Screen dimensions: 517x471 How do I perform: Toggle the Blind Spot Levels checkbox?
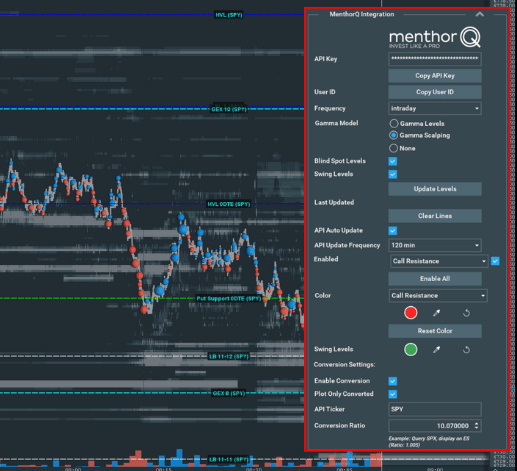(393, 161)
